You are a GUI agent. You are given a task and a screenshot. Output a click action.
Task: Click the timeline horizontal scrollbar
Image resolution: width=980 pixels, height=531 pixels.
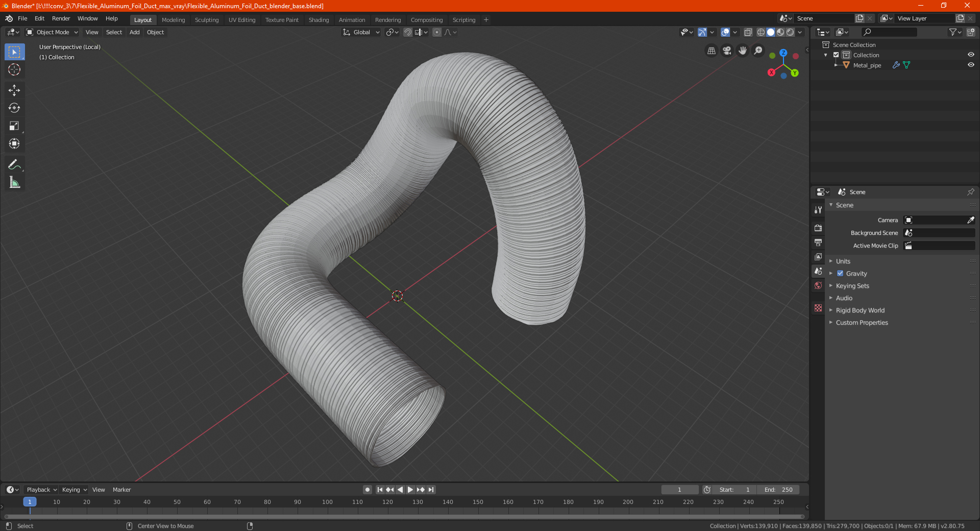[404, 517]
